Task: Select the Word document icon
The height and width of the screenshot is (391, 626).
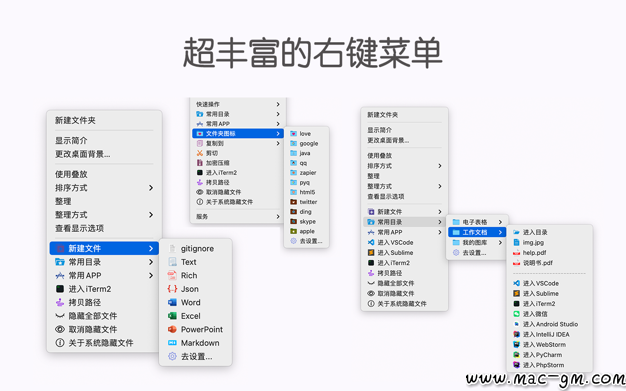Action: click(x=172, y=303)
